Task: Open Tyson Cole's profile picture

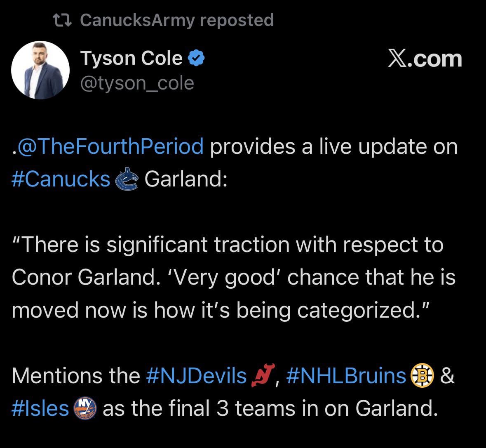Action: (40, 70)
